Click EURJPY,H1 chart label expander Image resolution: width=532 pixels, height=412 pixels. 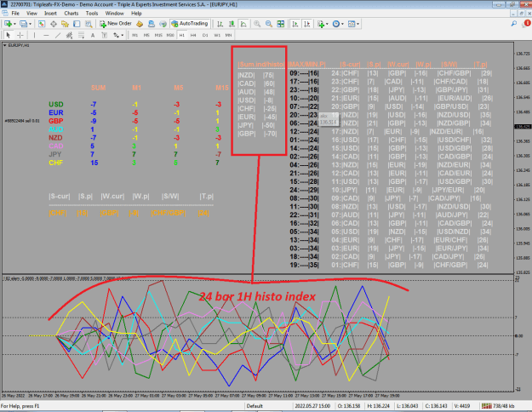tap(5, 45)
